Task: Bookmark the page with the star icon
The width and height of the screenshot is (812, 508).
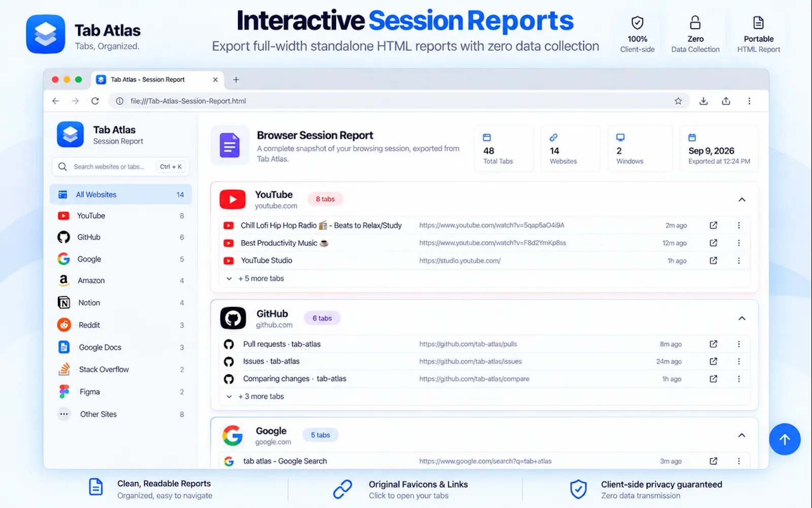Action: pyautogui.click(x=678, y=101)
